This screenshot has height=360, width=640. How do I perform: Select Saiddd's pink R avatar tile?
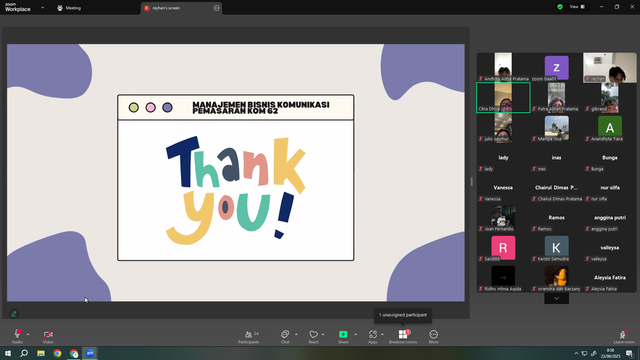pyautogui.click(x=503, y=247)
